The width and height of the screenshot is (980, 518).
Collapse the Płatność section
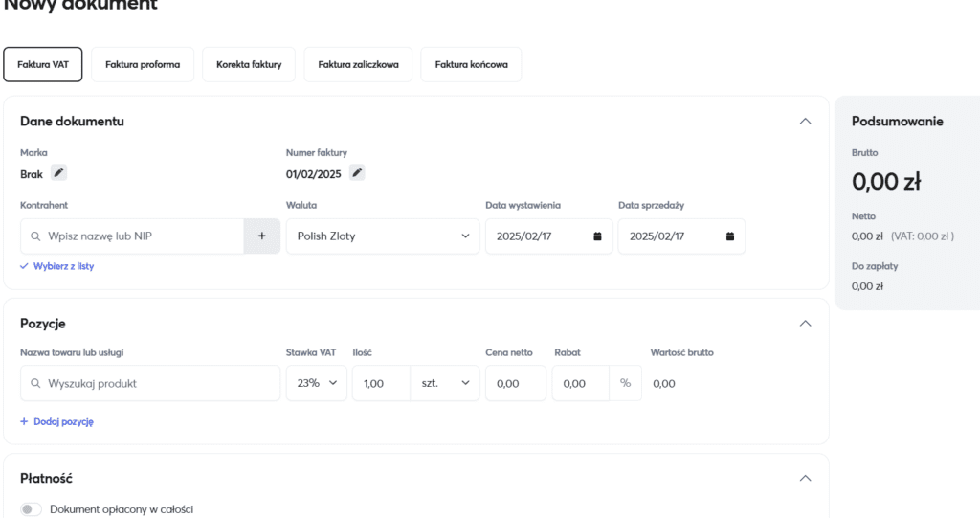tap(805, 478)
